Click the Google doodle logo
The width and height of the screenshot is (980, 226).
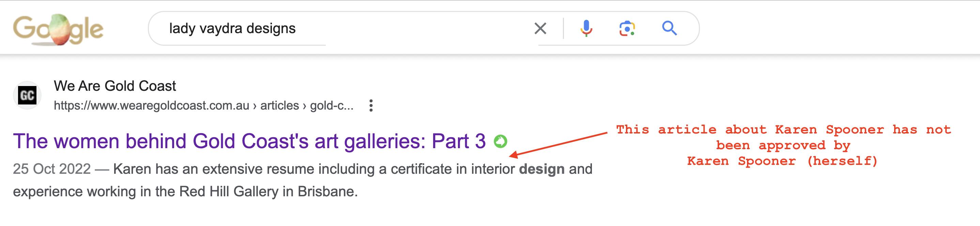pyautogui.click(x=58, y=30)
